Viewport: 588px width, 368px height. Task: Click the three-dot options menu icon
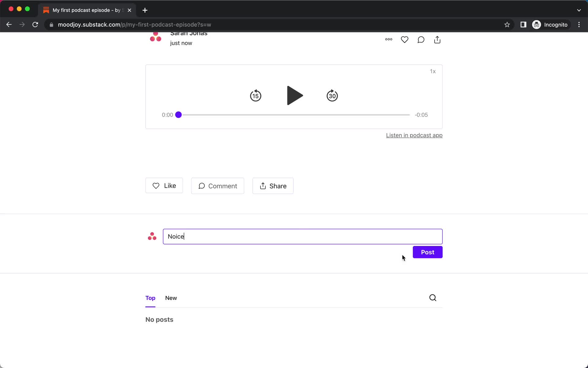pyautogui.click(x=388, y=40)
